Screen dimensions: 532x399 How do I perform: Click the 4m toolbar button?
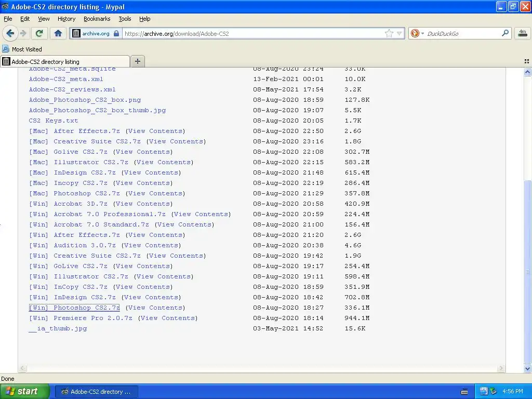click(x=523, y=33)
